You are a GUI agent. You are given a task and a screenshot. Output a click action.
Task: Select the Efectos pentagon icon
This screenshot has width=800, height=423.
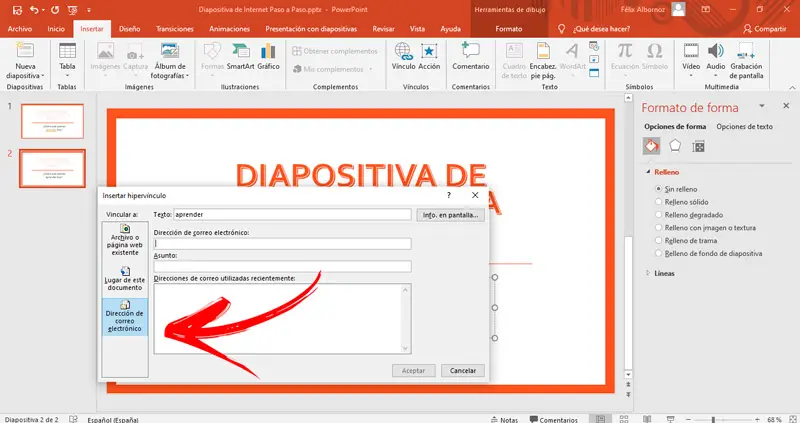point(675,146)
